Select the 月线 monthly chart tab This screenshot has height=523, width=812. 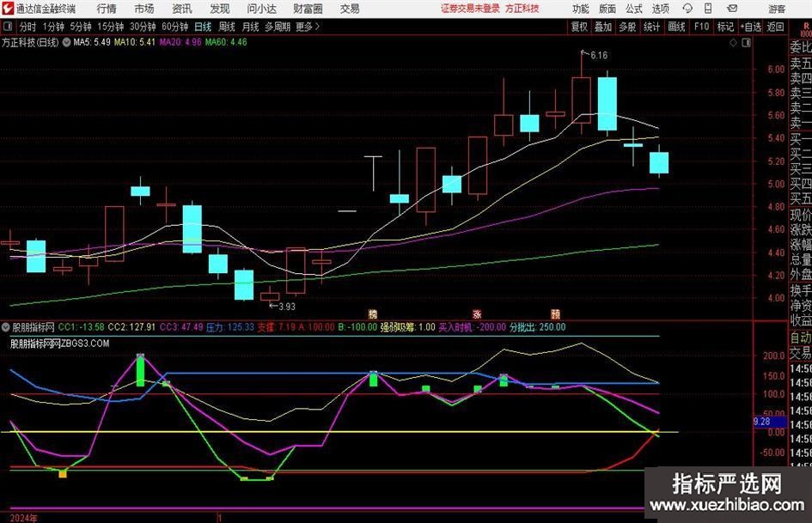point(251,27)
